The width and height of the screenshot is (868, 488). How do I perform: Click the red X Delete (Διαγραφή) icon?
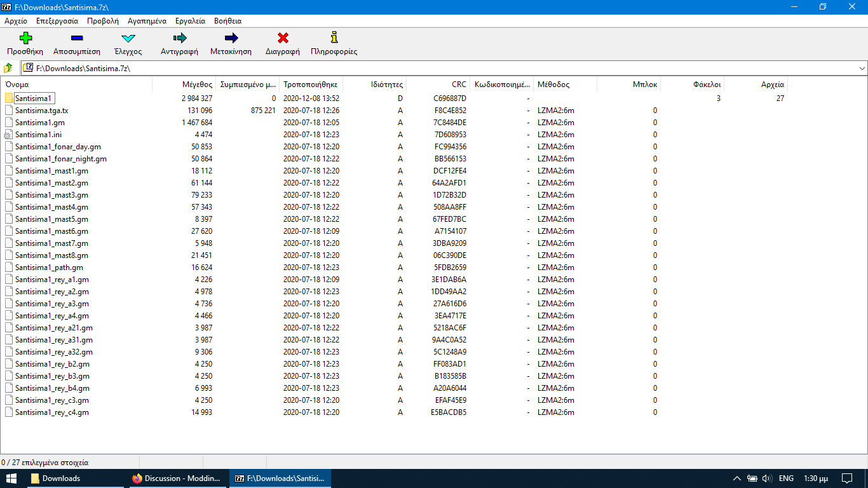click(283, 38)
